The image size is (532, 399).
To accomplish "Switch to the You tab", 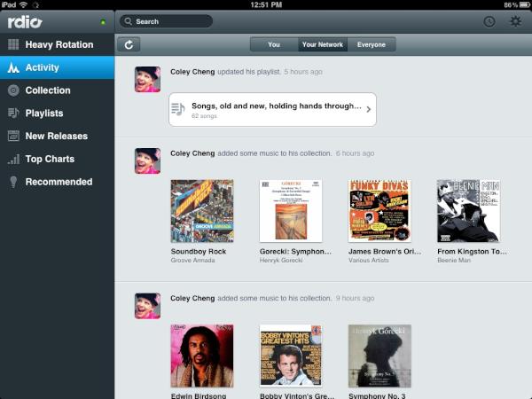I will 274,44.
